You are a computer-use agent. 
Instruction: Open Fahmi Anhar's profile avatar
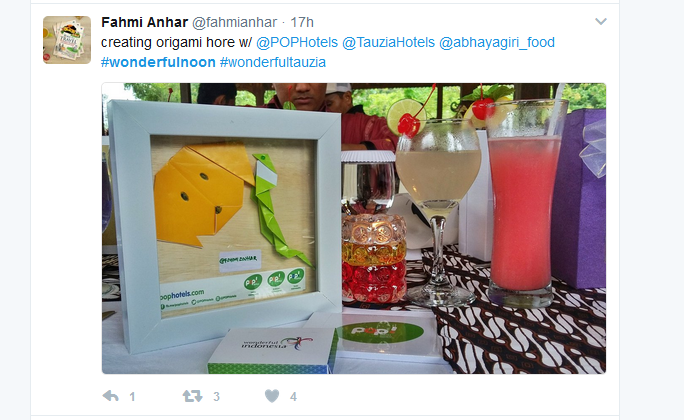(67, 40)
